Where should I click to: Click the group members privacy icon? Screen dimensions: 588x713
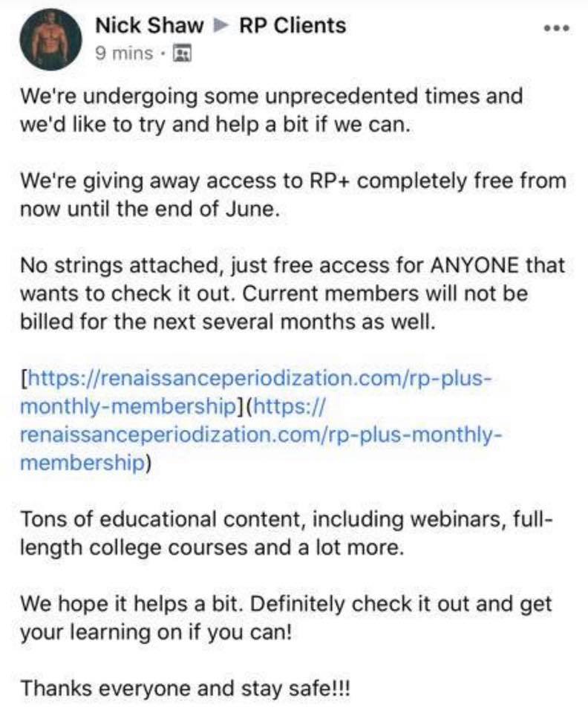pyautogui.click(x=181, y=54)
